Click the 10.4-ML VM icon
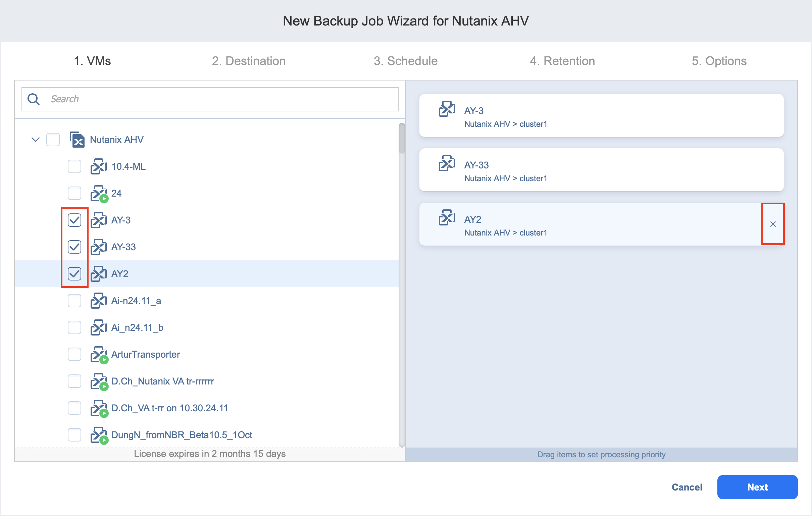Screen dimensions: 812x516 point(98,167)
